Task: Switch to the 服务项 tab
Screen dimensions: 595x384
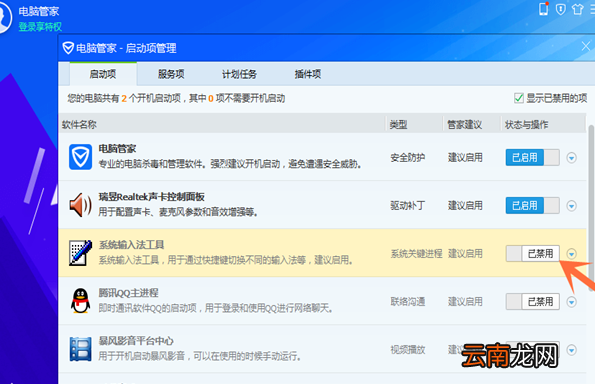Action: pos(171,74)
